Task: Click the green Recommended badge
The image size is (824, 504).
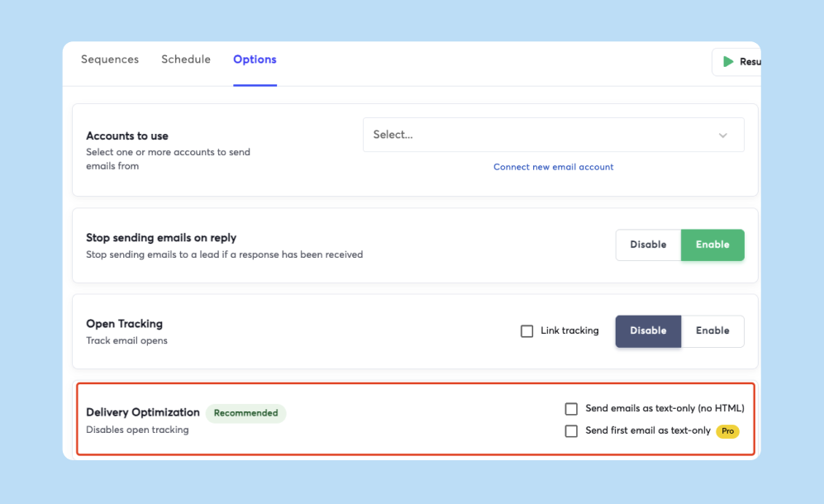Action: pyautogui.click(x=245, y=413)
